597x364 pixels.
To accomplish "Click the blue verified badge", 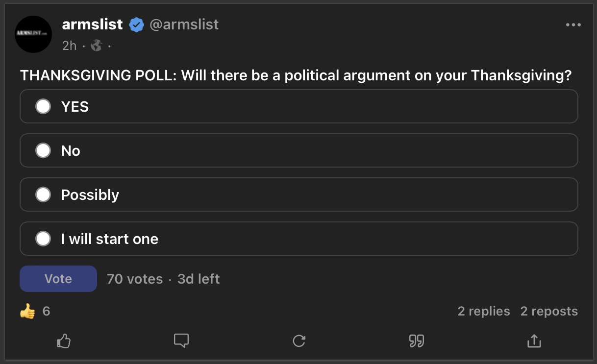I will 136,25.
